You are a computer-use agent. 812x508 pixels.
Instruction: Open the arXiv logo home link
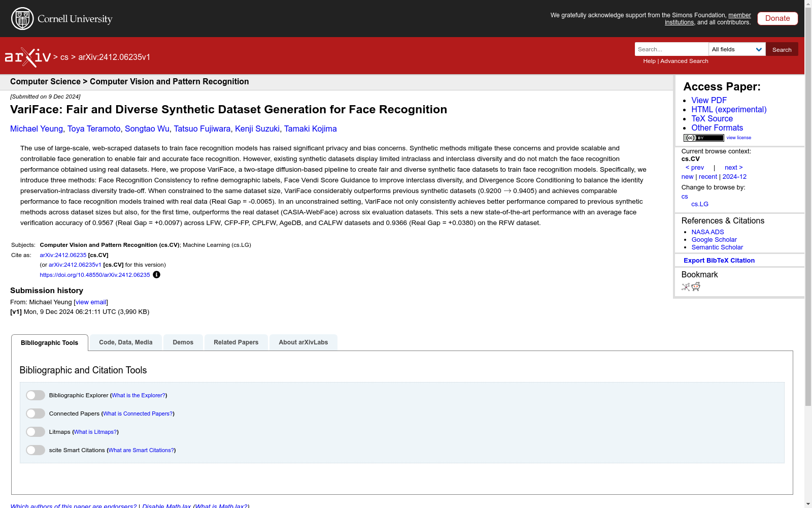[28, 57]
